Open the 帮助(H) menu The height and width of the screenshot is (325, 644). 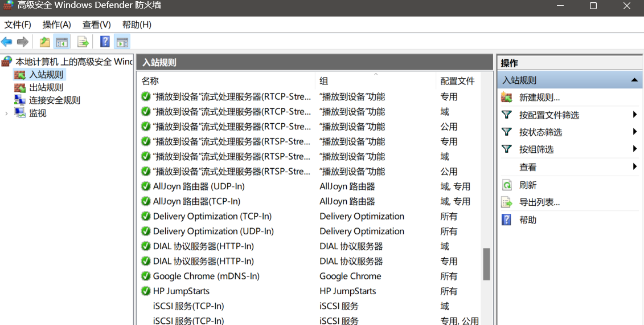[x=137, y=25]
